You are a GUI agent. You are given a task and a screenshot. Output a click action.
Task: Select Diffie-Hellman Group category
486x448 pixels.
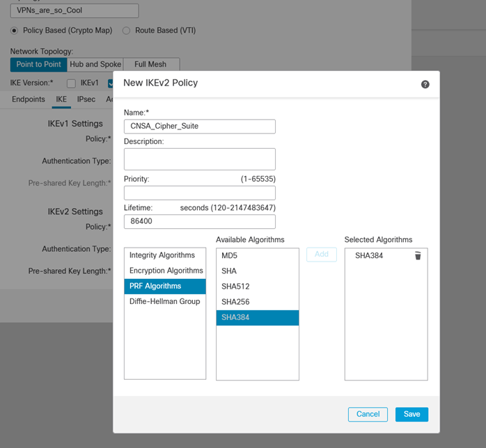coord(165,301)
